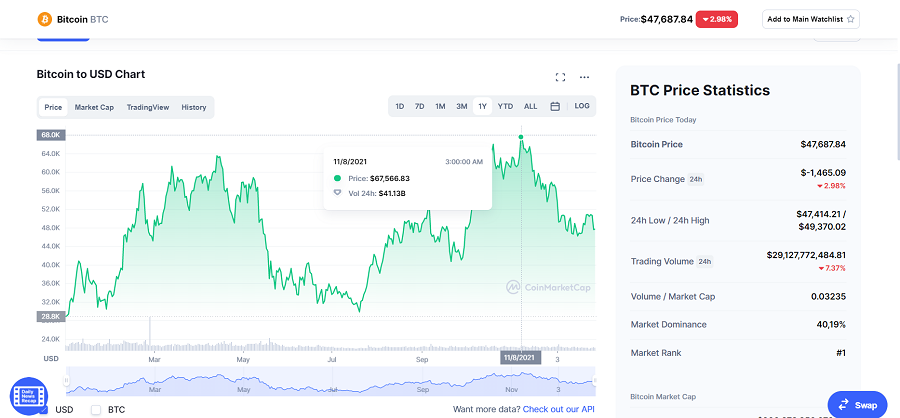Switch to the TradingView tab

(148, 107)
